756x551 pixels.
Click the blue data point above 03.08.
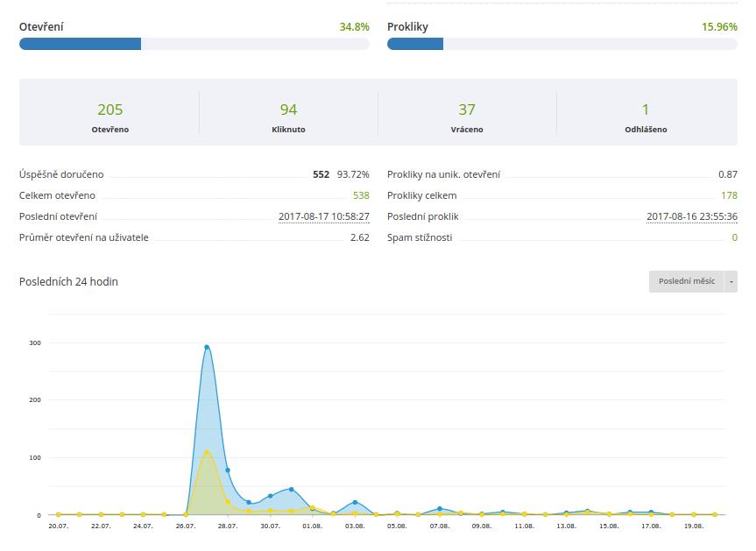(x=355, y=503)
